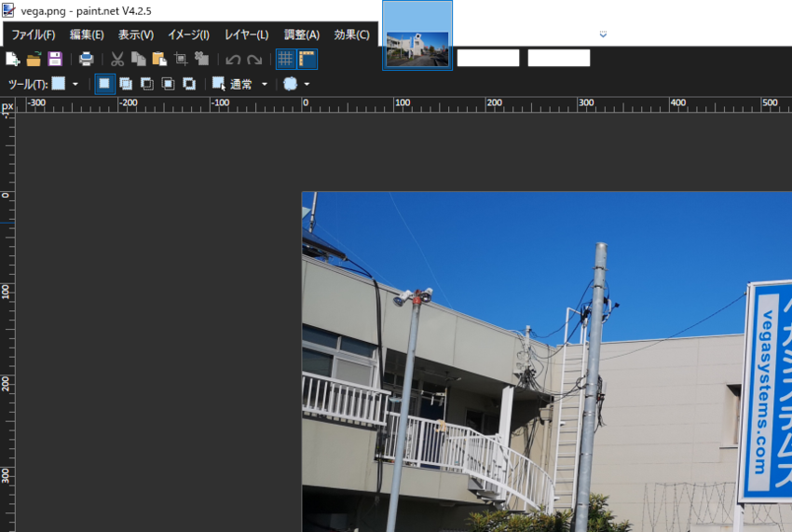Click the paint.net app icon in title bar

(x=8, y=10)
